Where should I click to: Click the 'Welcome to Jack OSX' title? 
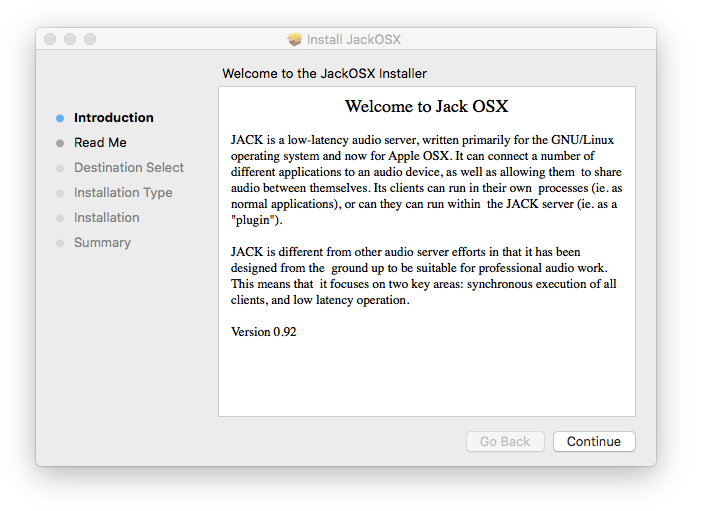(x=427, y=106)
